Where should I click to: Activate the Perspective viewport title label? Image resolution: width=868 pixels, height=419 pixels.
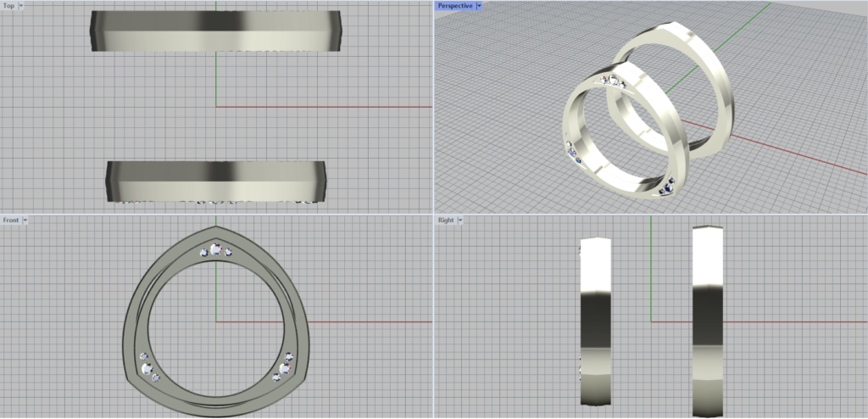pos(454,5)
